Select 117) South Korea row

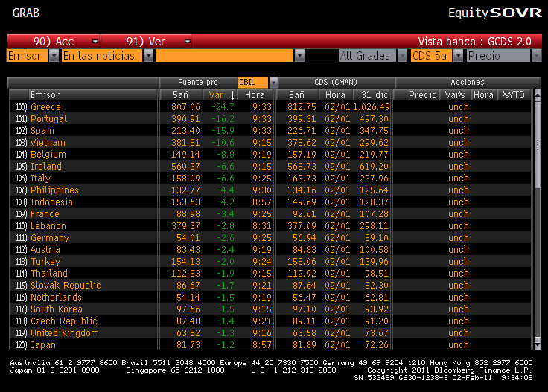click(270, 309)
